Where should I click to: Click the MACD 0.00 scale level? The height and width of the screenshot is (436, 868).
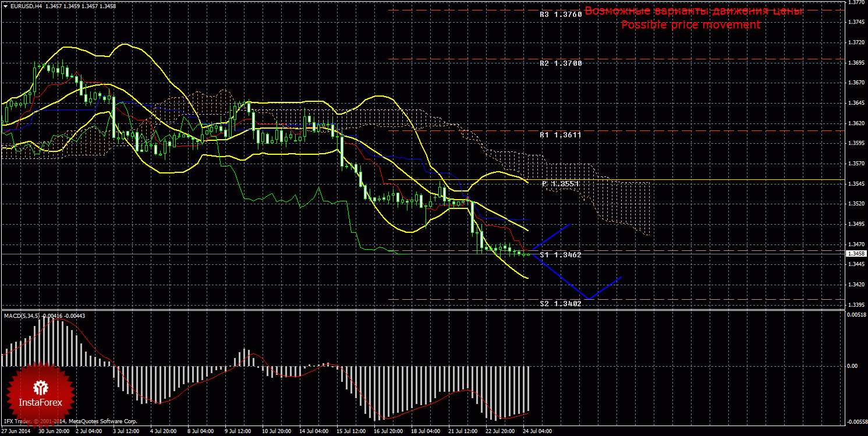tap(853, 366)
